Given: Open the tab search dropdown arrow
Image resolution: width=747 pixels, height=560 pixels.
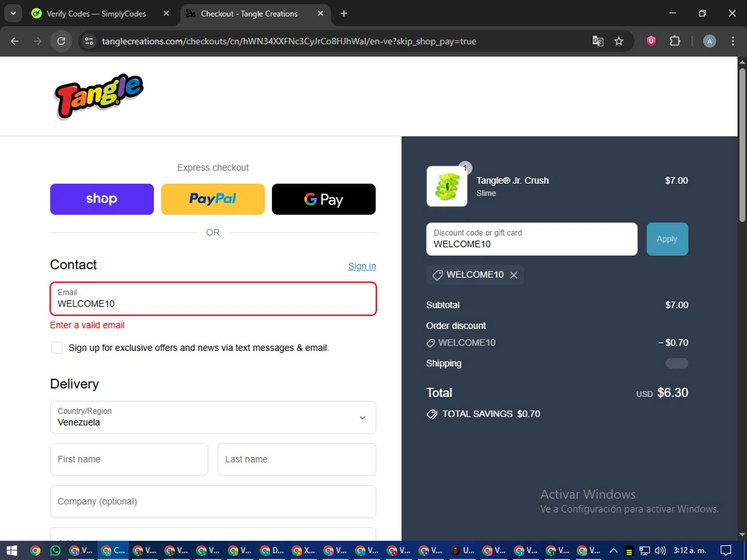Looking at the screenshot, I should click(x=13, y=13).
